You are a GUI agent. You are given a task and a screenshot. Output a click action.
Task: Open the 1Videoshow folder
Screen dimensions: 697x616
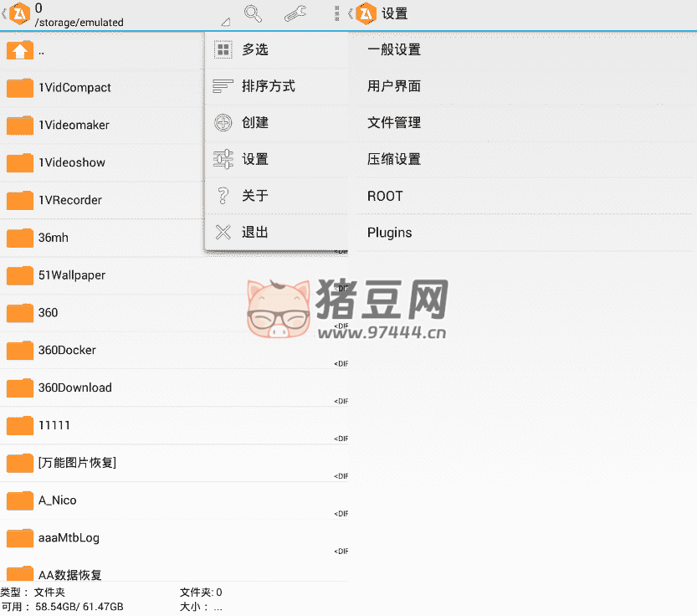[102, 162]
